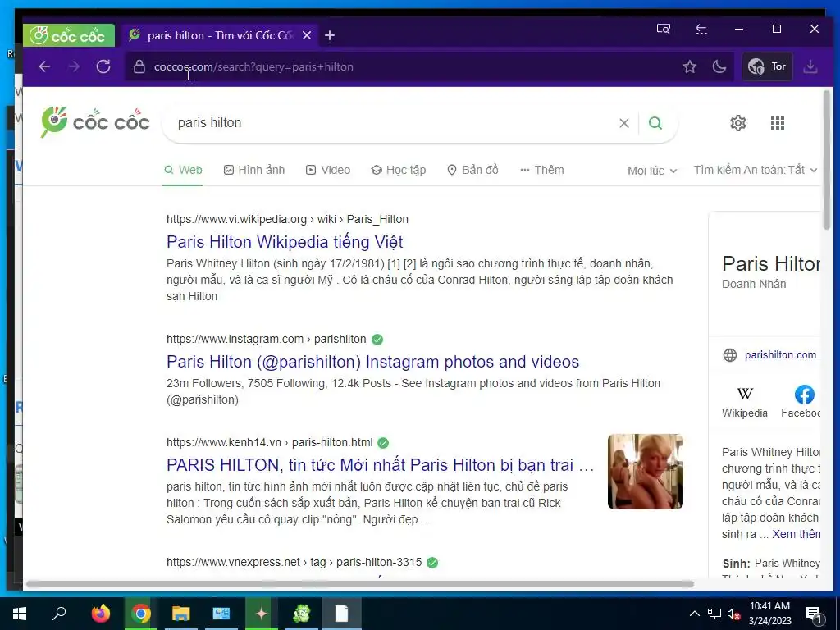Switch to Học tập tab
Image resolution: width=840 pixels, height=630 pixels.
click(x=399, y=170)
